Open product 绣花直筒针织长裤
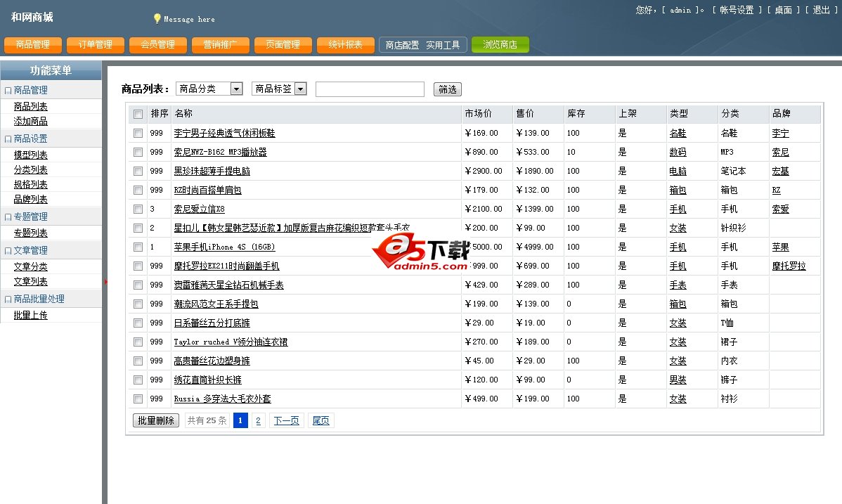The width and height of the screenshot is (842, 504). 208,380
